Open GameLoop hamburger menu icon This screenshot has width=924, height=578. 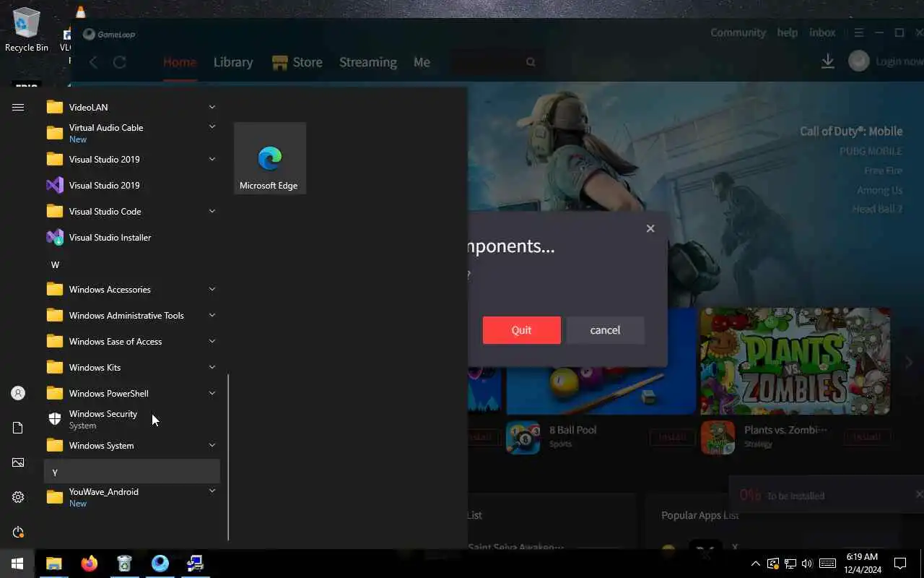point(858,33)
